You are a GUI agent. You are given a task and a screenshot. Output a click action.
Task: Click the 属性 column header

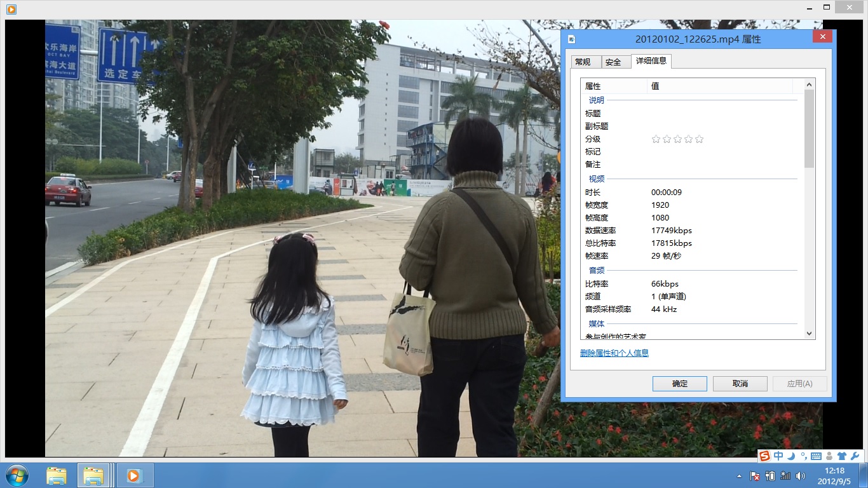(x=614, y=86)
